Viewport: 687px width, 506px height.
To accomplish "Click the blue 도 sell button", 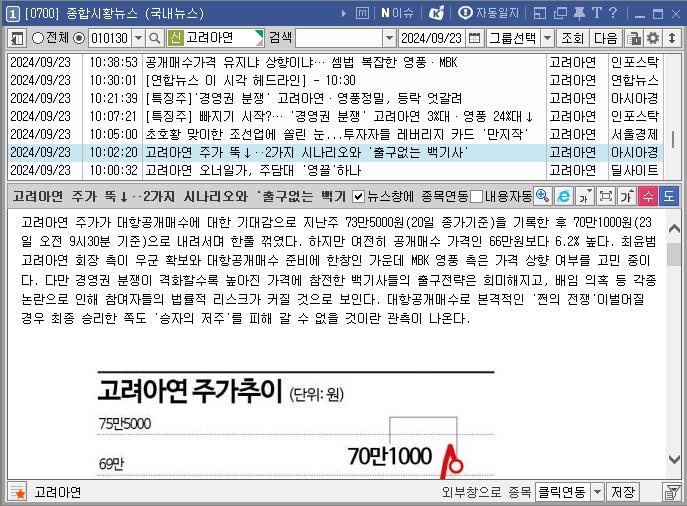I will pyautogui.click(x=669, y=196).
